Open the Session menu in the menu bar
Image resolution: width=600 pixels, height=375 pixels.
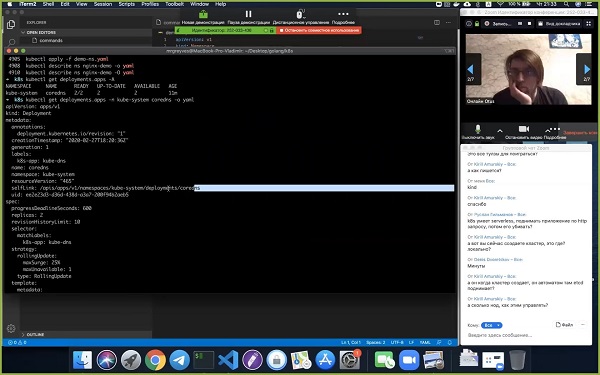click(x=103, y=4)
